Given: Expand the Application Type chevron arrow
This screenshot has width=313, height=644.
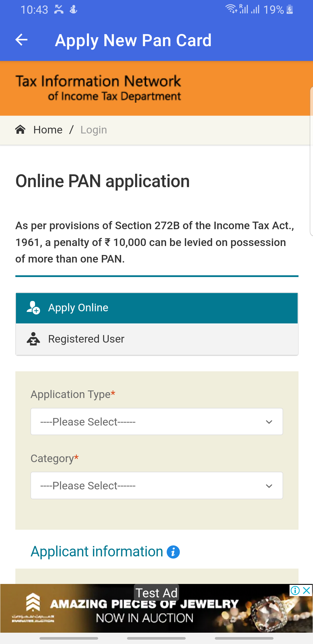Looking at the screenshot, I should pos(269,422).
